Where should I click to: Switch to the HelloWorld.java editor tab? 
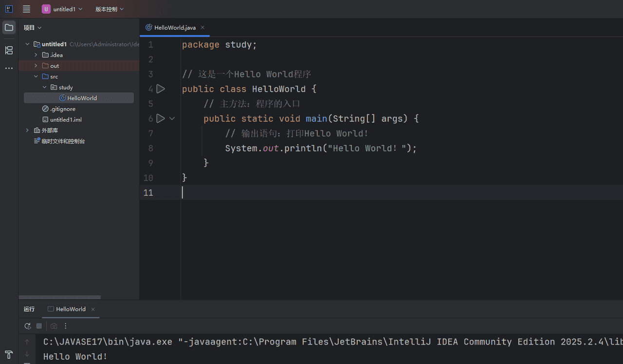coord(174,28)
